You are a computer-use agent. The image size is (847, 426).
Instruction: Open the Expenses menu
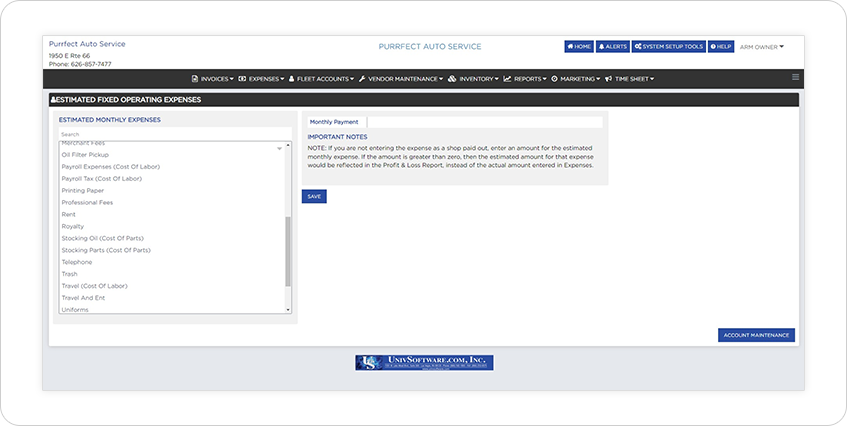(x=261, y=79)
